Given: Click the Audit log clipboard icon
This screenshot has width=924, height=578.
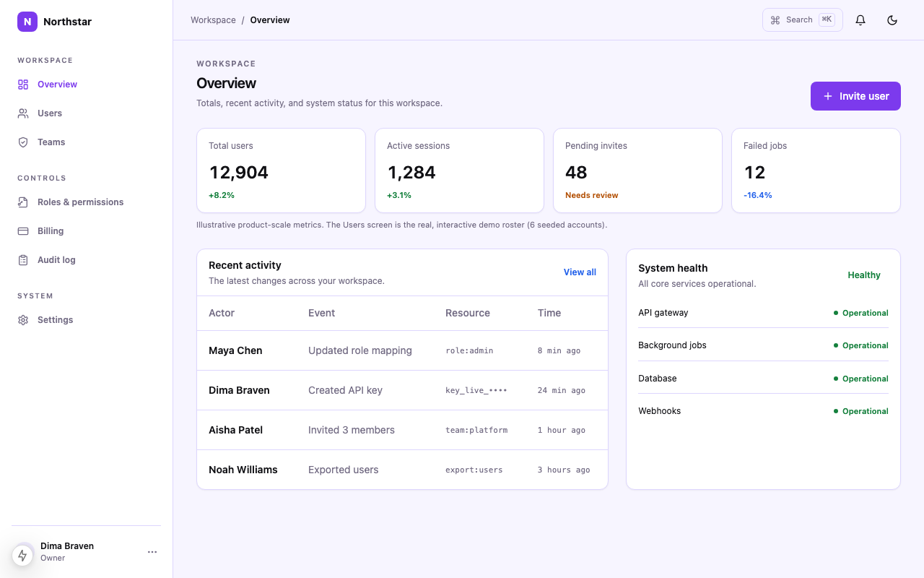Looking at the screenshot, I should (x=23, y=260).
